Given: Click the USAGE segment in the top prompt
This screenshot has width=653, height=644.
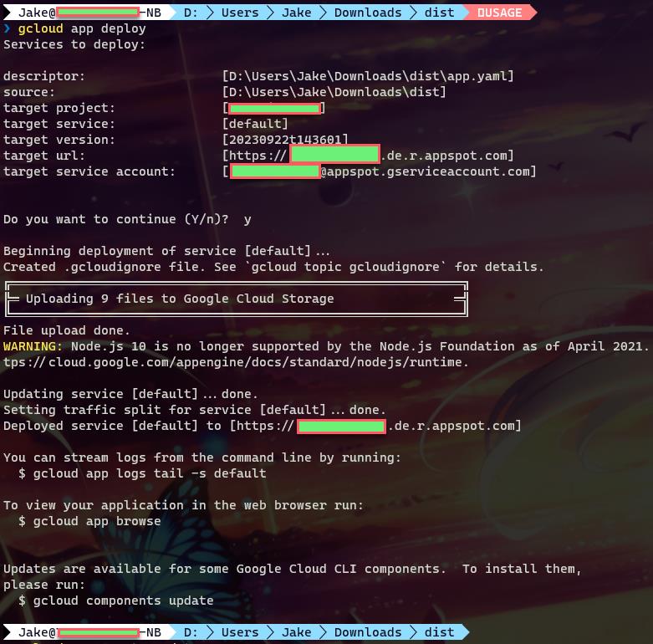Looking at the screenshot, I should tap(503, 13).
